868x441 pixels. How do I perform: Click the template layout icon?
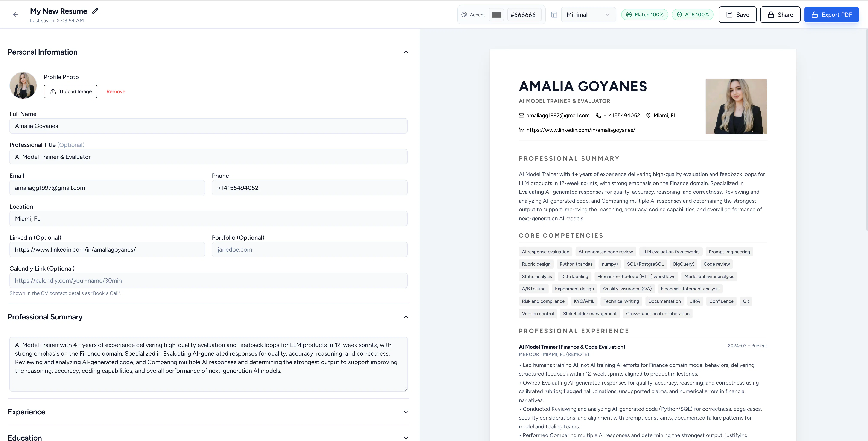tap(554, 14)
